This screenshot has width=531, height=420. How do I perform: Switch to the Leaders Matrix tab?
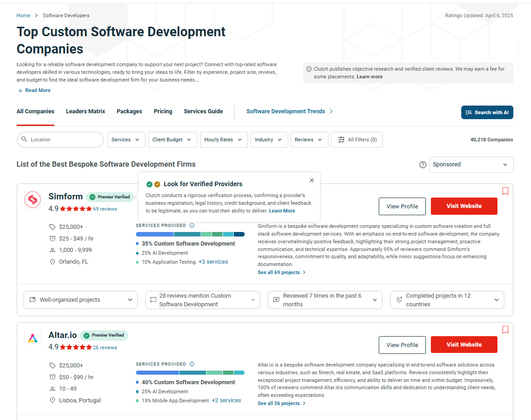(86, 111)
